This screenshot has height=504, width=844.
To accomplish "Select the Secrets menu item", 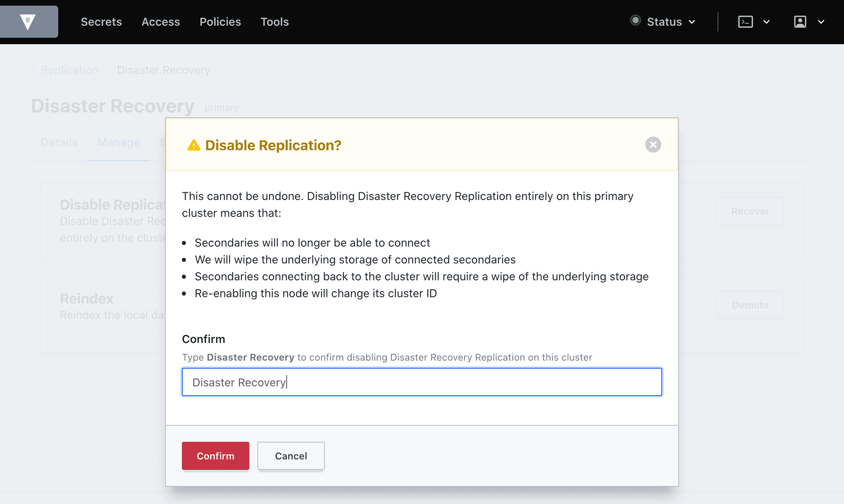I will [x=101, y=22].
